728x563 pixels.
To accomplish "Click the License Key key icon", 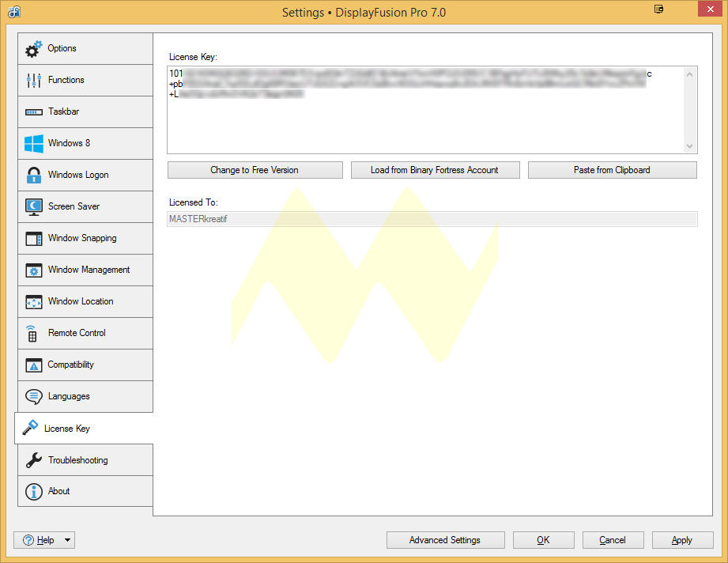I will pos(30,427).
